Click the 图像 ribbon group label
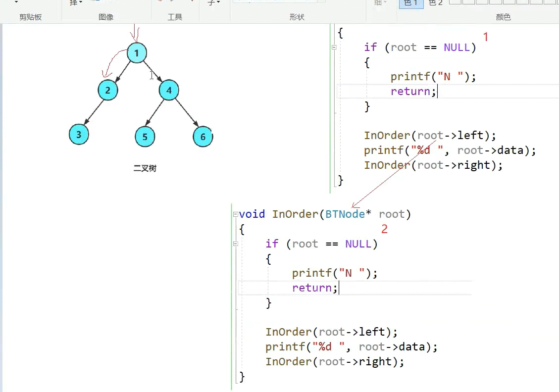559x392 pixels. 106,17
